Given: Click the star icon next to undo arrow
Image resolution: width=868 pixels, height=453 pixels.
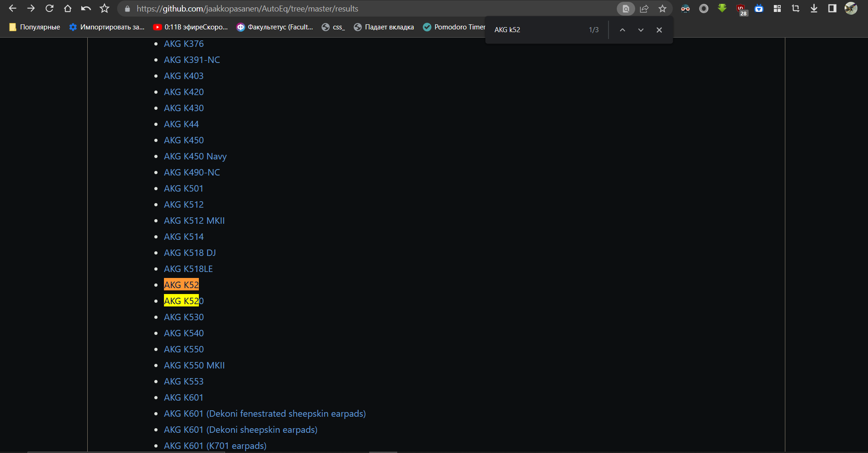Looking at the screenshot, I should point(105,8).
